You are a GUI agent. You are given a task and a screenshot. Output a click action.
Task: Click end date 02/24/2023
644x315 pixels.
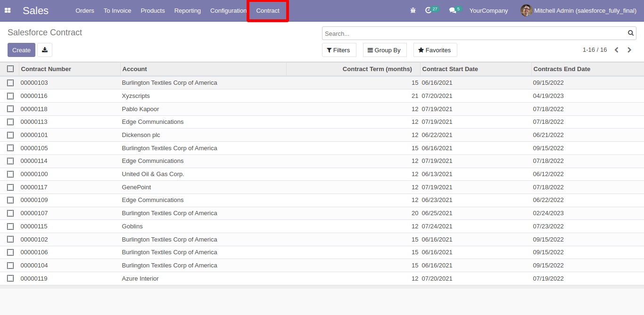pyautogui.click(x=548, y=213)
